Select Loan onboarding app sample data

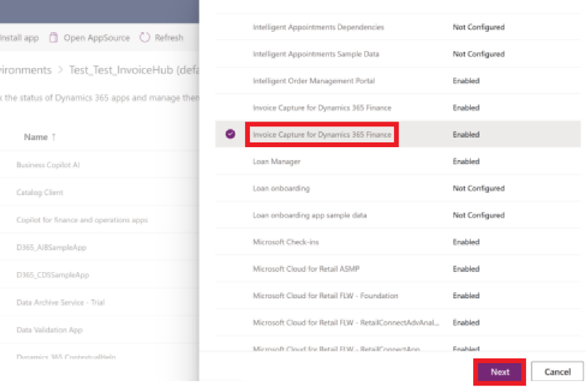(309, 215)
